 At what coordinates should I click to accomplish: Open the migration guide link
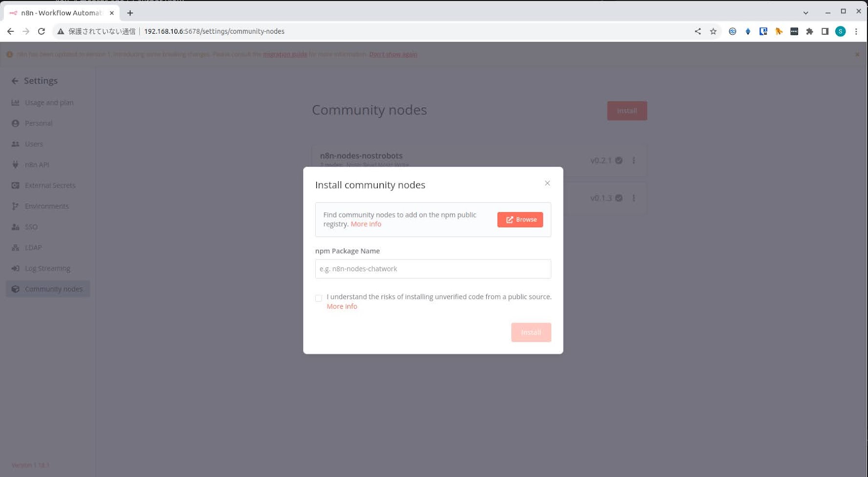pos(285,54)
